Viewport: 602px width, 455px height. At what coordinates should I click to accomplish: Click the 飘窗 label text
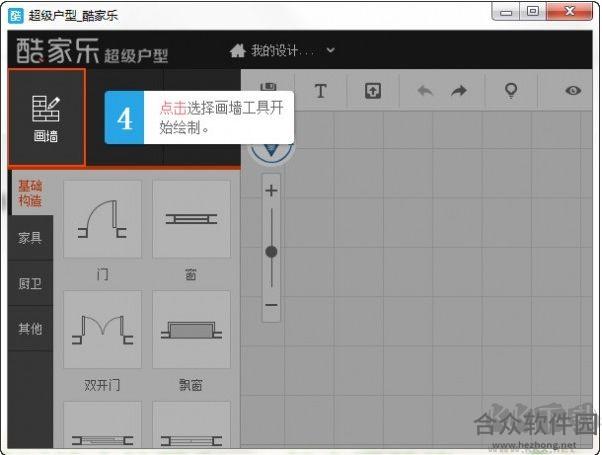tap(191, 385)
